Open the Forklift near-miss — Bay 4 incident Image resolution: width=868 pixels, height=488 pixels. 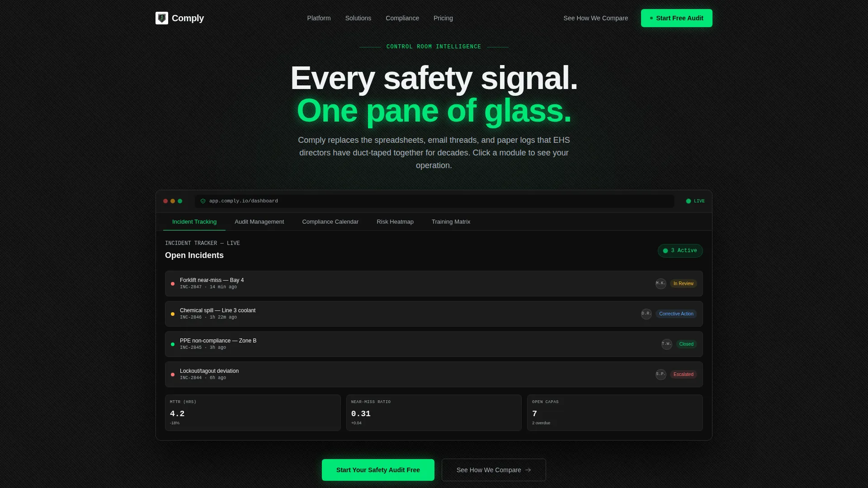coord(434,283)
